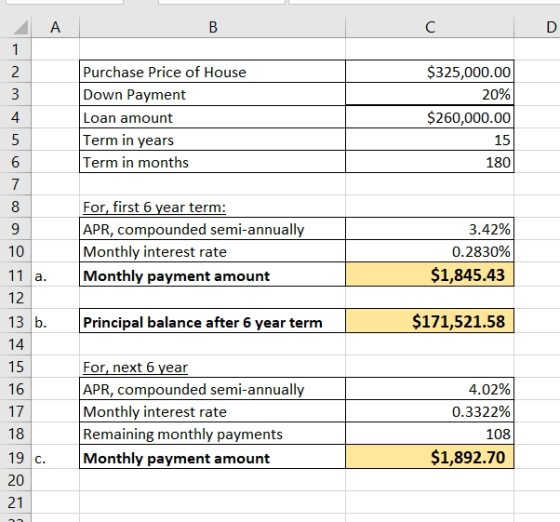
Task: Click the $1,845.43 payment cell
Action: [x=430, y=275]
